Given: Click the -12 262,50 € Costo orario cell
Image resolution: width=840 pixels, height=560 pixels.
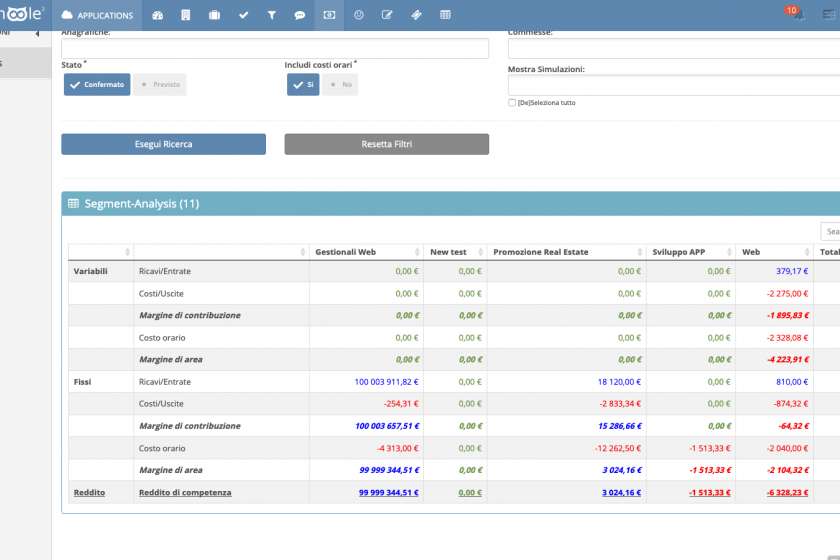Looking at the screenshot, I should pyautogui.click(x=618, y=448).
